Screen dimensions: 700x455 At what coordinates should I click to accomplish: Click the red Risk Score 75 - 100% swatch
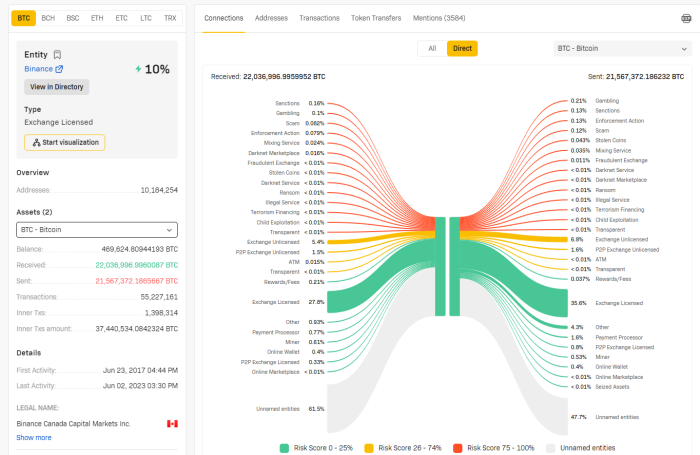(459, 448)
